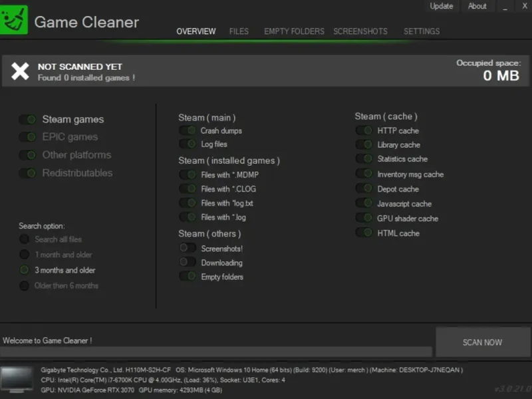Click the Welcome to Game Cleaner message
The width and height of the screenshot is (532, 399).
(47, 340)
